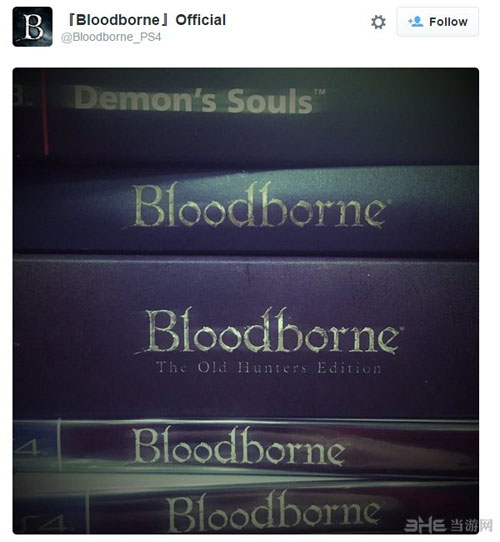Click the 当游网 watermark text
Screen dimensions: 500x542
(471, 526)
